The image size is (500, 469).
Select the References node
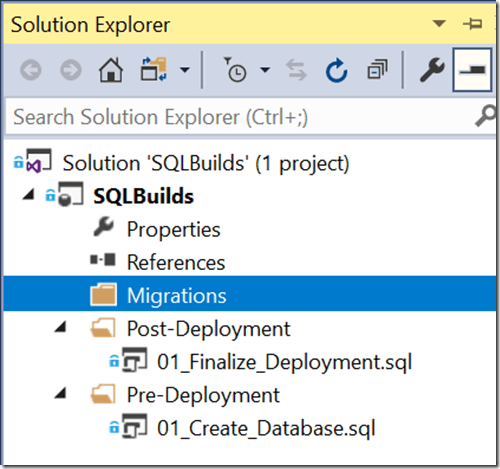[x=176, y=262]
